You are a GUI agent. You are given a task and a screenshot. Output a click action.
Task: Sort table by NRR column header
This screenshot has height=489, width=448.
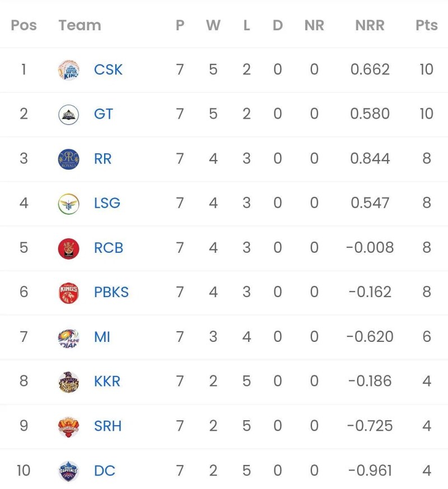click(370, 25)
